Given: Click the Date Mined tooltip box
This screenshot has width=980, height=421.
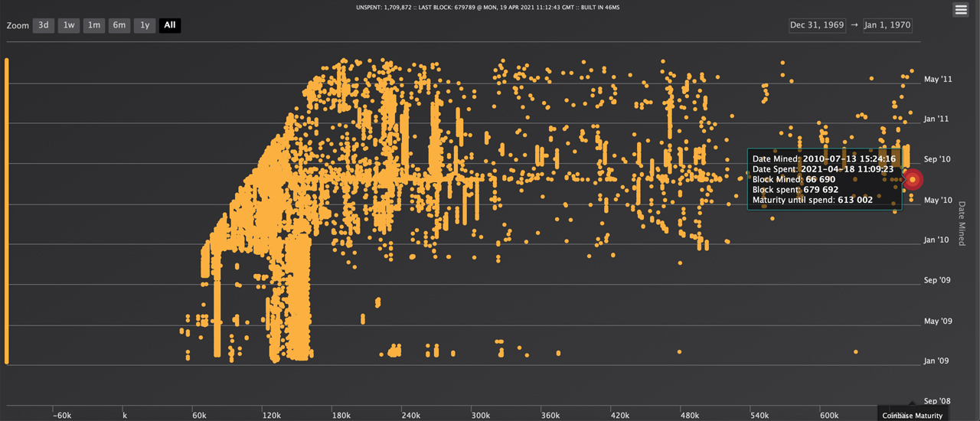Looking at the screenshot, I should (x=824, y=179).
